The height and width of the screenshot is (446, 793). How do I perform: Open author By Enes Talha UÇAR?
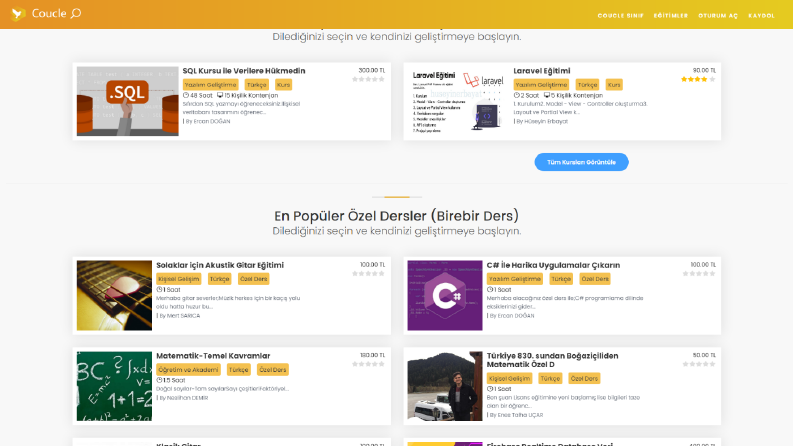(x=515, y=415)
